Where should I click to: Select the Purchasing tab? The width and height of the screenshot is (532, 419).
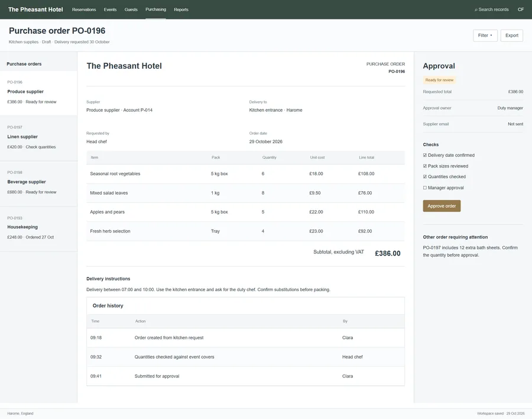pos(155,9)
